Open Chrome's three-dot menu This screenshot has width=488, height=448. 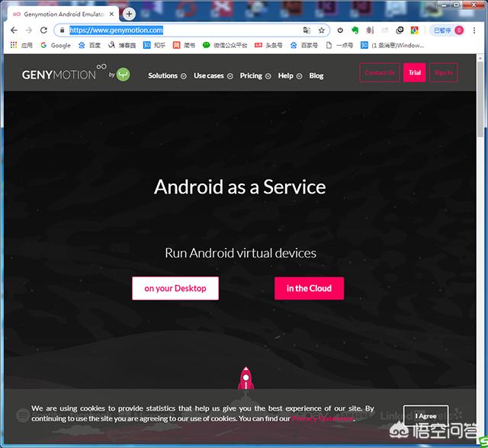click(x=474, y=30)
